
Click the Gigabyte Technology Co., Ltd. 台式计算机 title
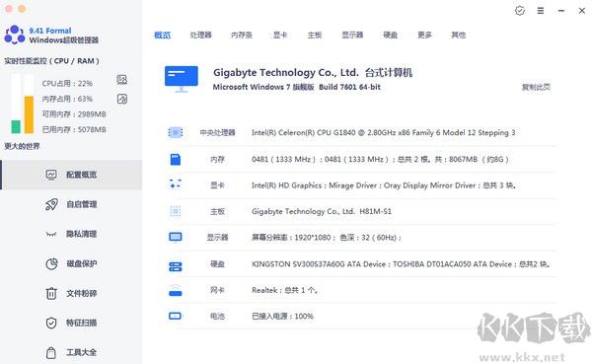pyautogui.click(x=313, y=72)
